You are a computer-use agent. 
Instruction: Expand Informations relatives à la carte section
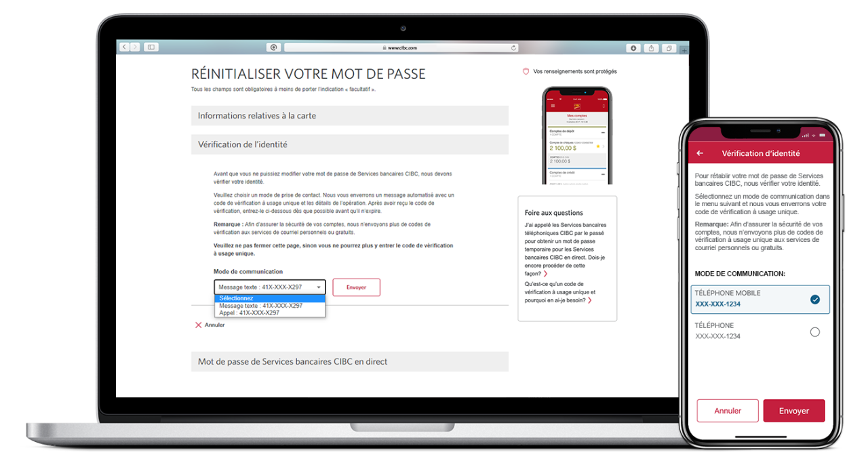coord(350,116)
